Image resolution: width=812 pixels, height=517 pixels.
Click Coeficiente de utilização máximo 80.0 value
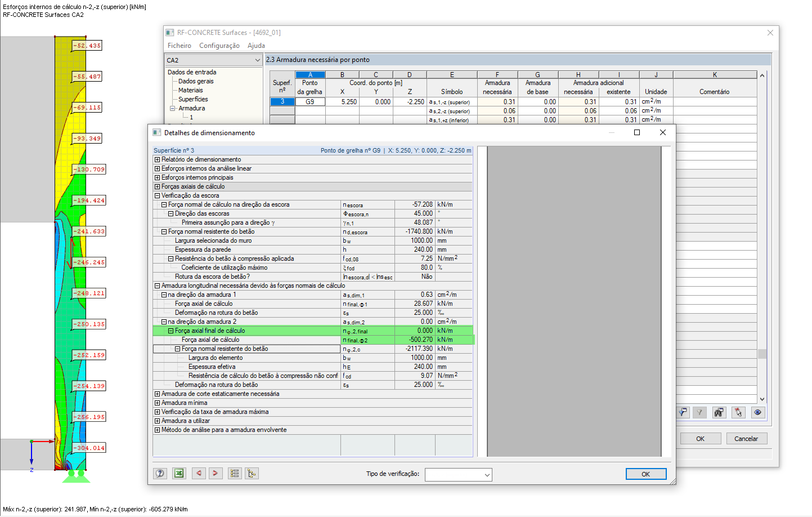click(x=415, y=268)
